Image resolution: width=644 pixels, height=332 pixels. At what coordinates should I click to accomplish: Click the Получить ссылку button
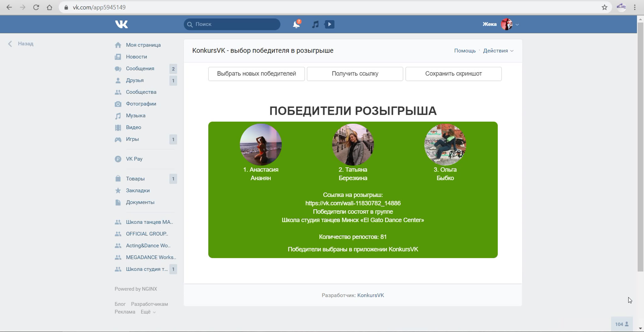[x=355, y=74]
